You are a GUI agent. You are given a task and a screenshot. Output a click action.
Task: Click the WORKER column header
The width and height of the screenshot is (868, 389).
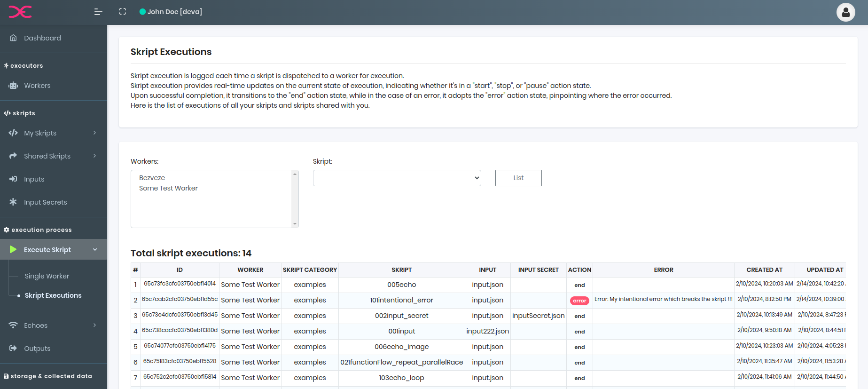(x=250, y=270)
